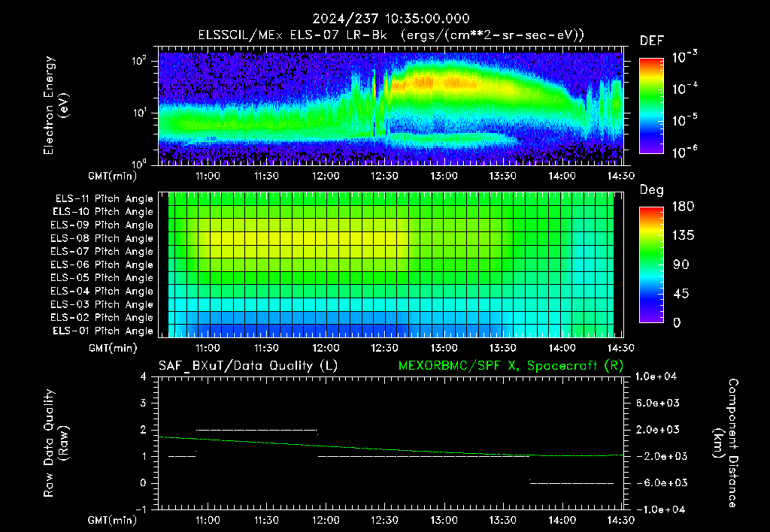The height and width of the screenshot is (532, 770).
Task: Click the Deg color bar label
Action: click(652, 190)
